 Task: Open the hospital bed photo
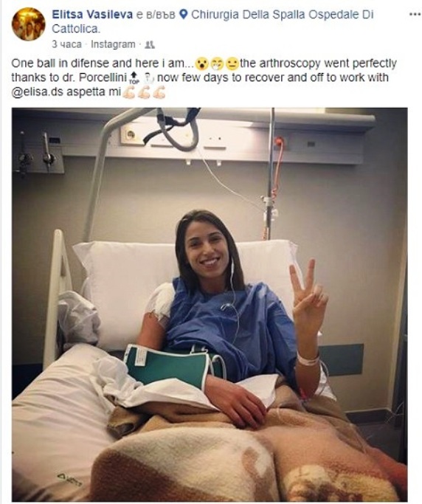210,304
